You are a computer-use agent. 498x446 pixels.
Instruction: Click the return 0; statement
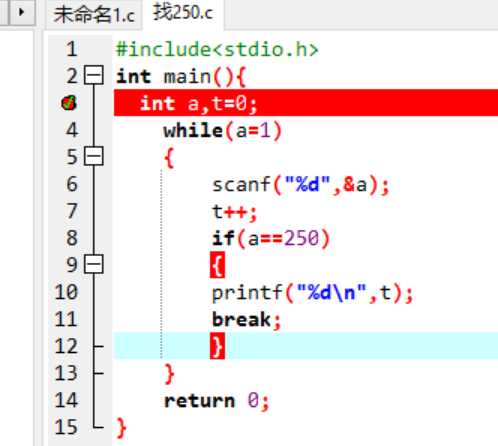click(x=216, y=401)
